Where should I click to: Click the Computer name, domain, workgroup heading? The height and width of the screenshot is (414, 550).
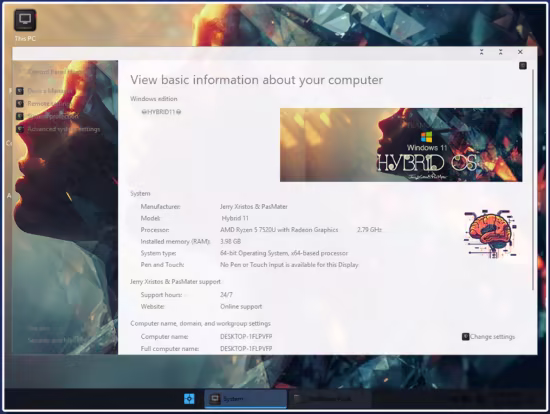pyautogui.click(x=200, y=323)
